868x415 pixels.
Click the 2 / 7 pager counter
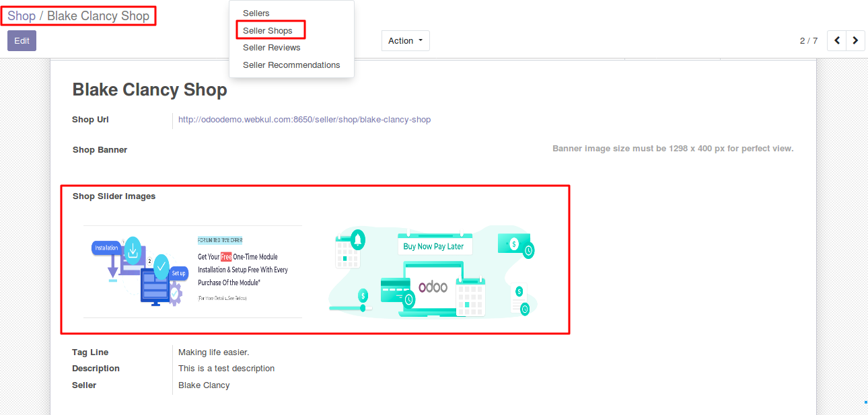pyautogui.click(x=808, y=40)
